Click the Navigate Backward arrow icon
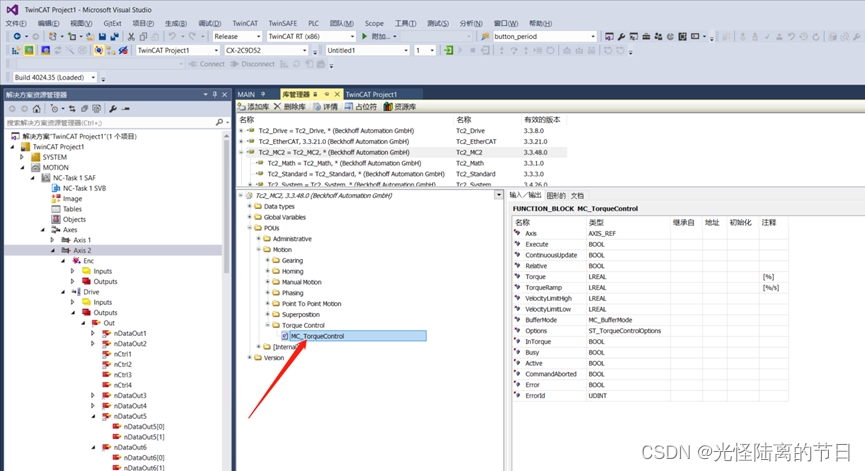Image resolution: width=865 pixels, height=471 pixels. point(17,36)
